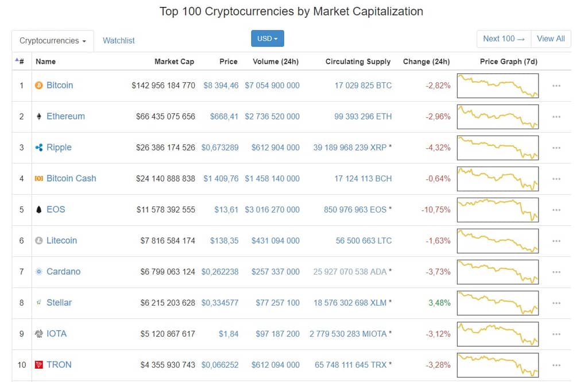This screenshot has height=382, width=588.
Task: Click the Bitcoin coin logo icon
Action: [x=38, y=86]
